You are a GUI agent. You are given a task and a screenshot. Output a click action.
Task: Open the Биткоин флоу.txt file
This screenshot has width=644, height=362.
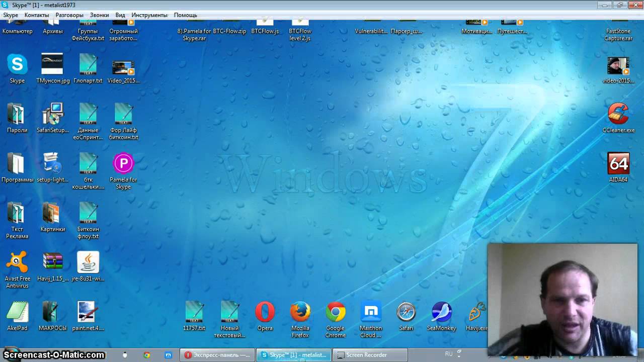(88, 220)
